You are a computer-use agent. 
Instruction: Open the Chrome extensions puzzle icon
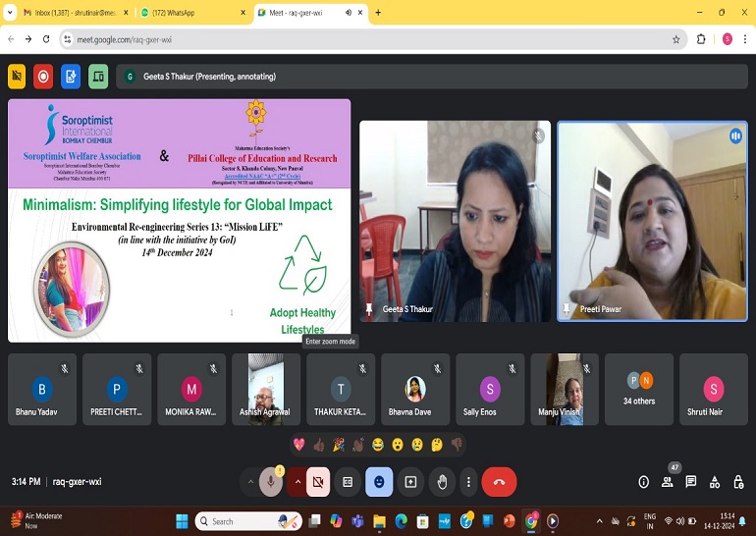[701, 39]
